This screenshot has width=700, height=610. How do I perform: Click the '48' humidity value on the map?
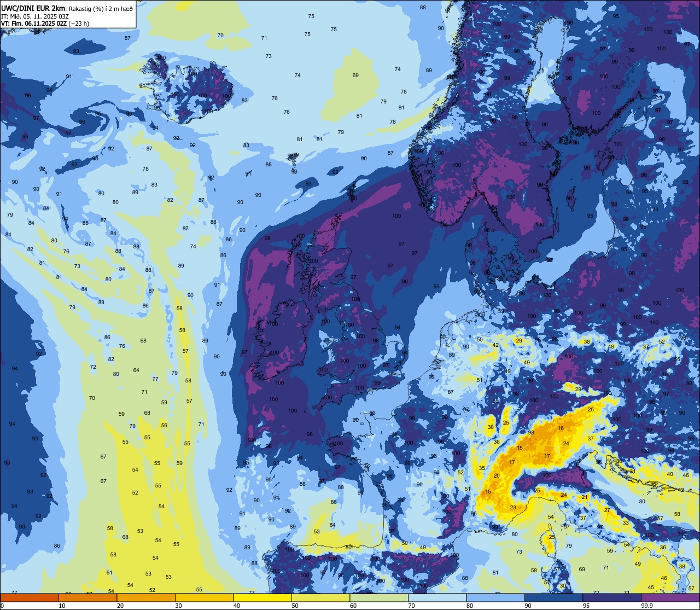(x=611, y=346)
